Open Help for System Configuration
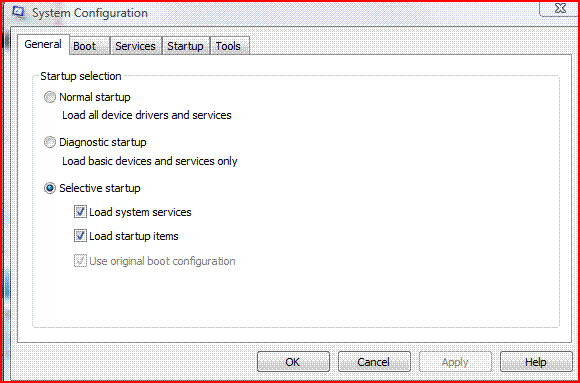580x383 pixels. tap(536, 362)
